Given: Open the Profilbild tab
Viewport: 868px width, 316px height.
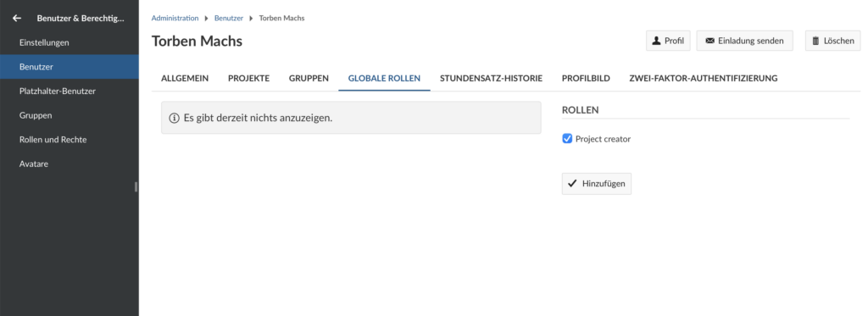Looking at the screenshot, I should (586, 79).
